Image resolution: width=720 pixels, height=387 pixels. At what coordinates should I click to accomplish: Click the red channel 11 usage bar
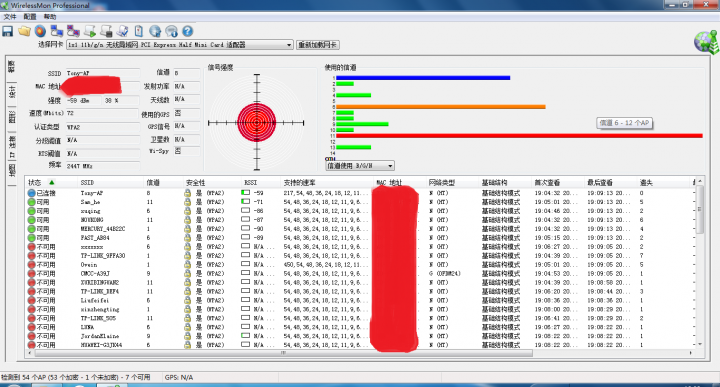[519, 136]
